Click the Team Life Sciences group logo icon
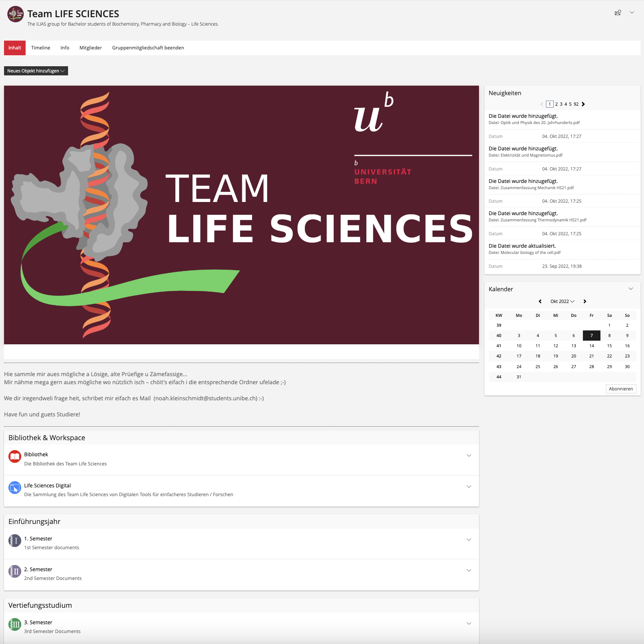 tap(15, 14)
